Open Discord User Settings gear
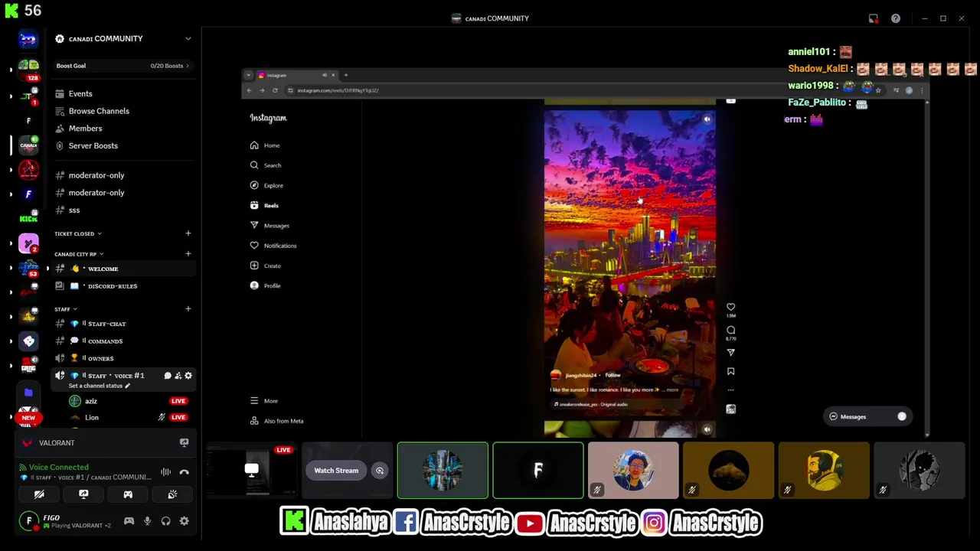Image resolution: width=980 pixels, height=551 pixels. tap(184, 521)
